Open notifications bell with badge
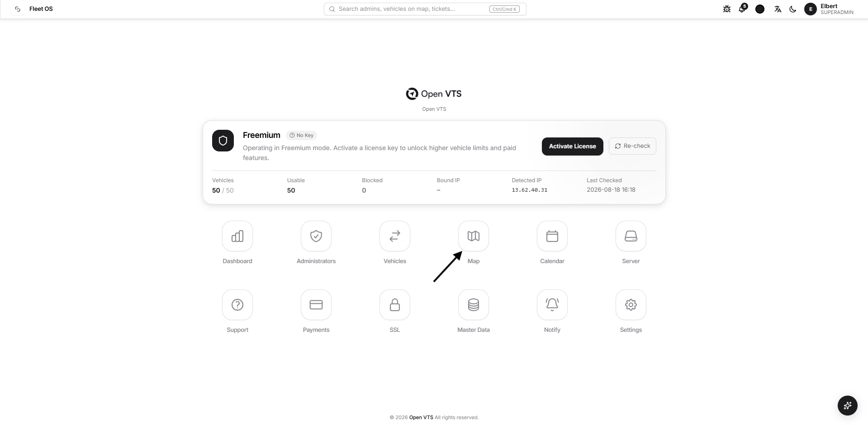 (x=742, y=9)
